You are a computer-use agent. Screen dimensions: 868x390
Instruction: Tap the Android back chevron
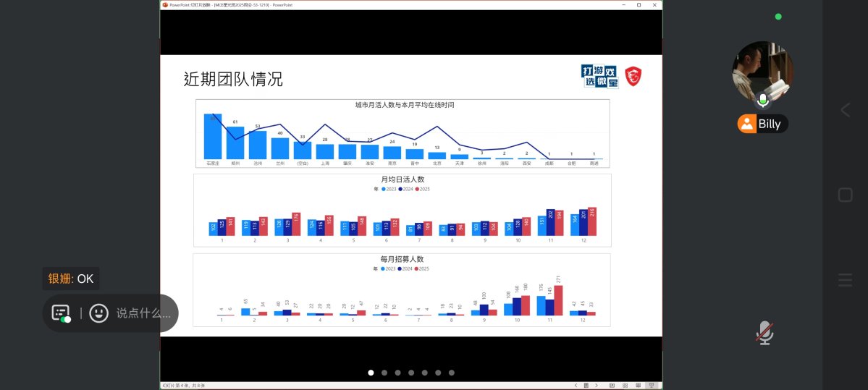(x=845, y=110)
